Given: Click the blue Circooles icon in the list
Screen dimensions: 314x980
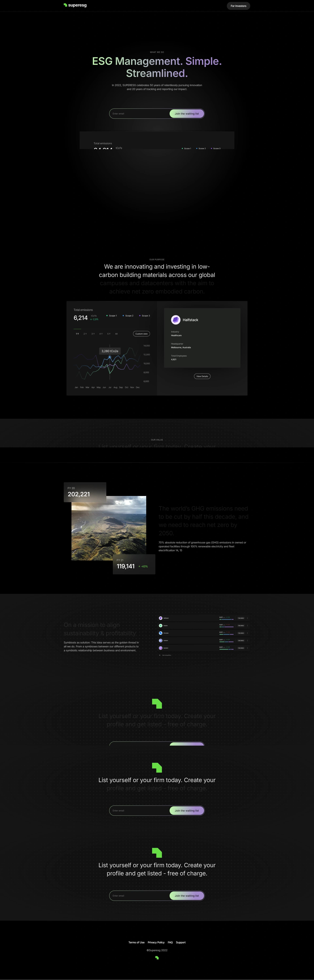Looking at the screenshot, I should (x=161, y=633).
